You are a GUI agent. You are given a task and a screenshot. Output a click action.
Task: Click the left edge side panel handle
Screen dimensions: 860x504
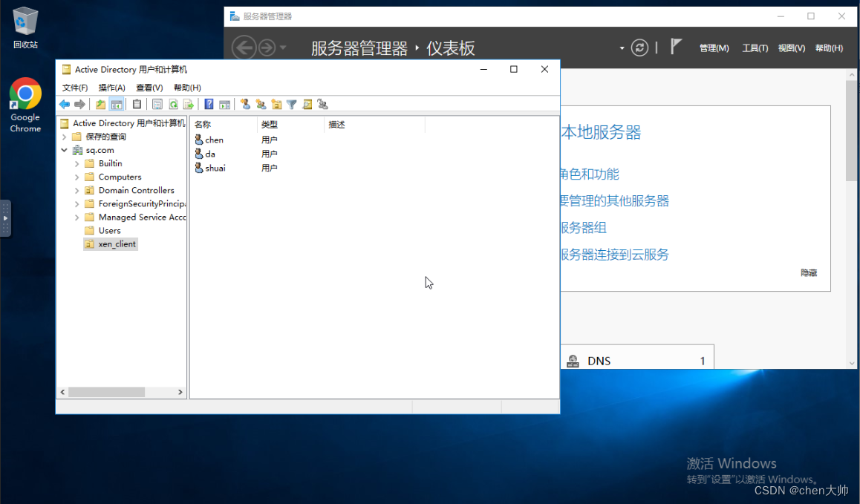[x=5, y=218]
